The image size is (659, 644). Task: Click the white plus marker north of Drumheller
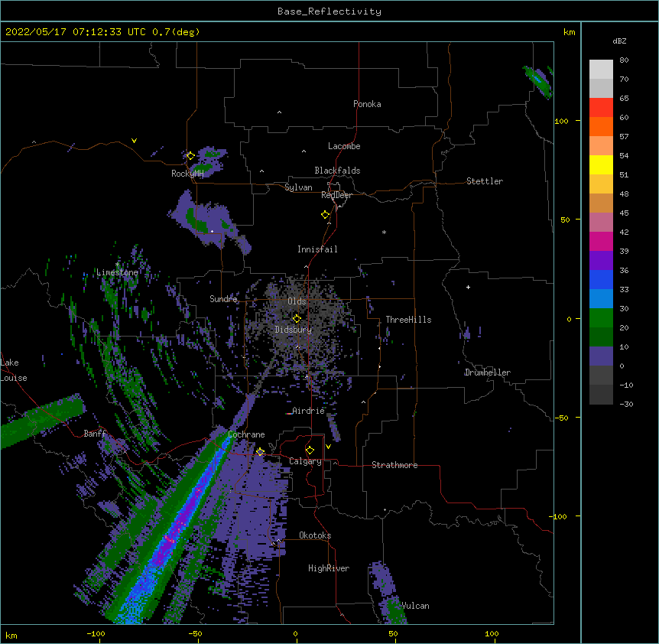[x=468, y=287]
